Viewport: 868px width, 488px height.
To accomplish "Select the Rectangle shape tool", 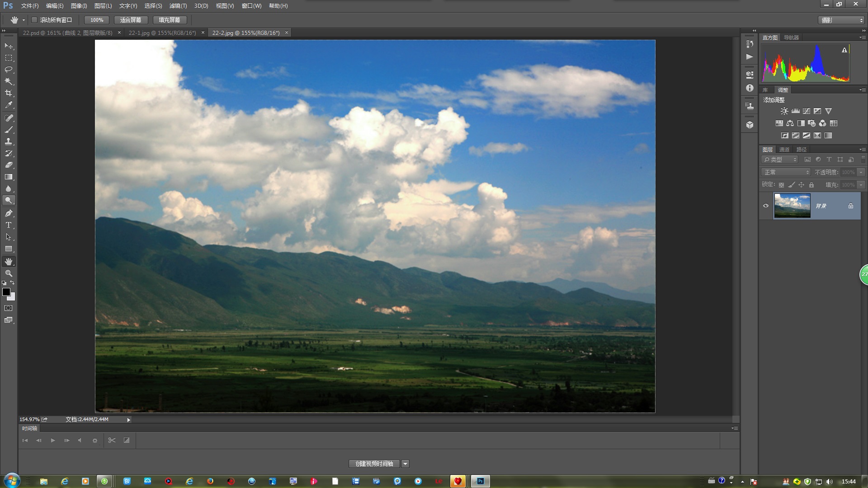I will pyautogui.click(x=9, y=249).
